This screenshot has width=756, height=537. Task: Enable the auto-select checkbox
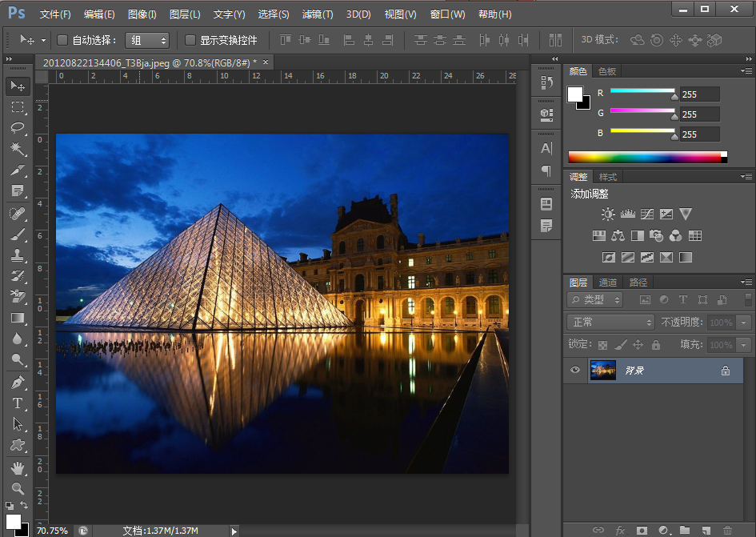[x=63, y=40]
